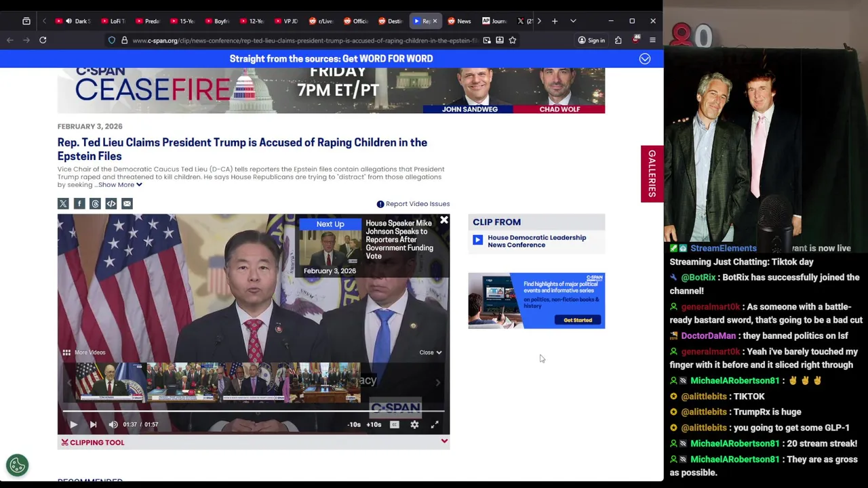Skip forward ten seconds in video
The height and width of the screenshot is (488, 868).
(x=374, y=424)
